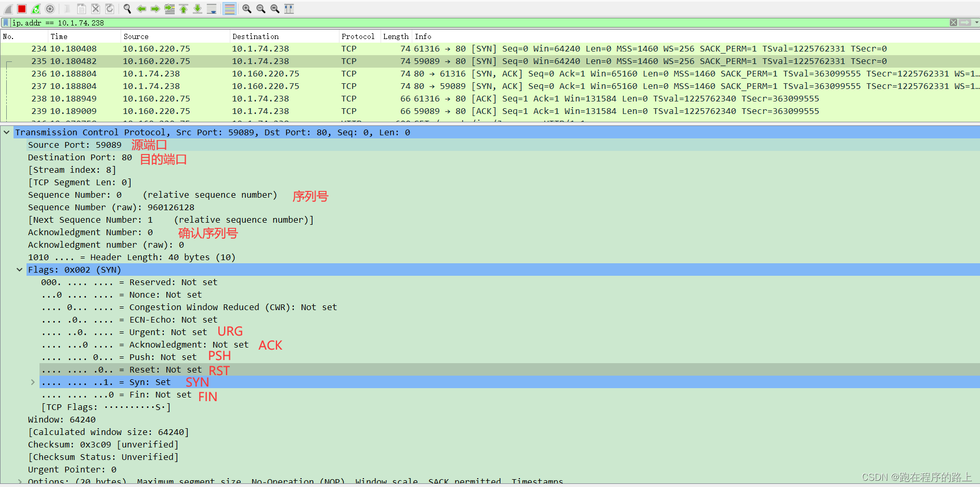Expand the Options (20 bytes) node
This screenshot has height=487, width=980.
[x=20, y=482]
